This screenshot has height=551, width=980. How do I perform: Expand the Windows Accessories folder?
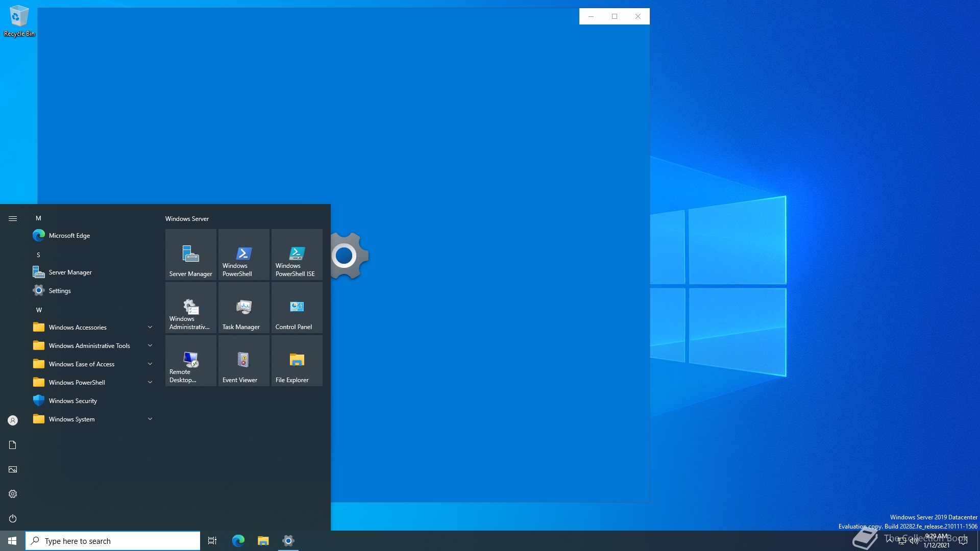coord(94,327)
